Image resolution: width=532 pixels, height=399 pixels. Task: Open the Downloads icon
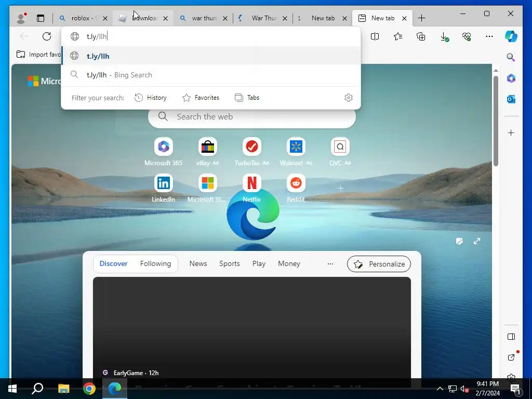pos(444,36)
